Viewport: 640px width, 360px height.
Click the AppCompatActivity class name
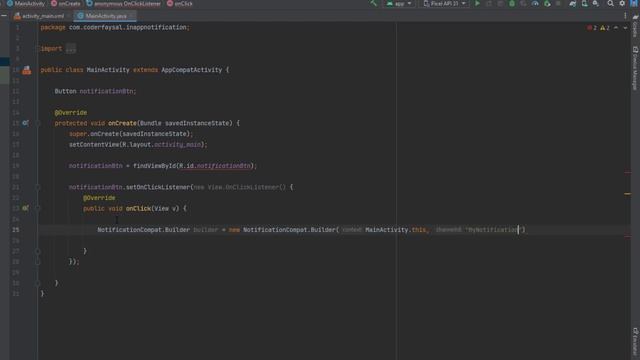click(x=191, y=70)
